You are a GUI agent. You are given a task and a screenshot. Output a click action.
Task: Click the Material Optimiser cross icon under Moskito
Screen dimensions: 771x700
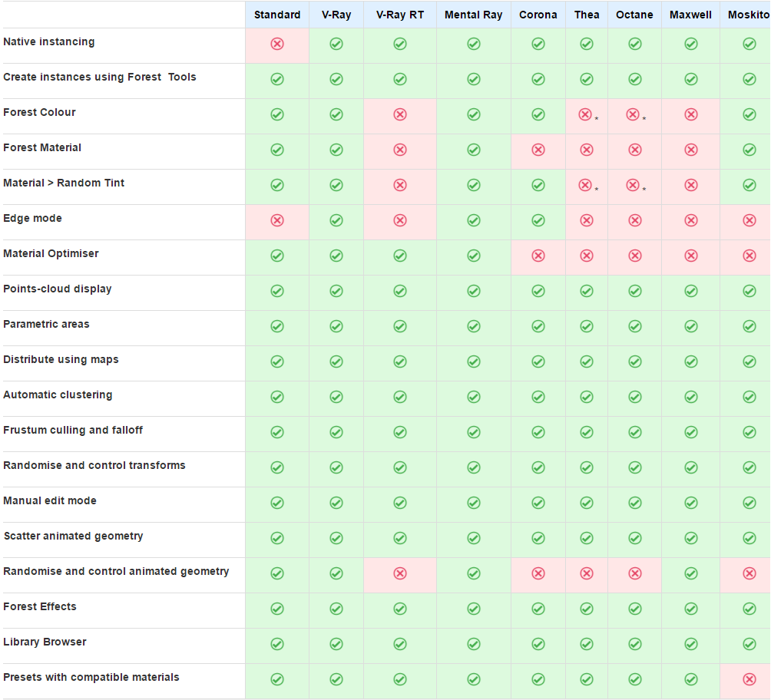click(x=749, y=256)
